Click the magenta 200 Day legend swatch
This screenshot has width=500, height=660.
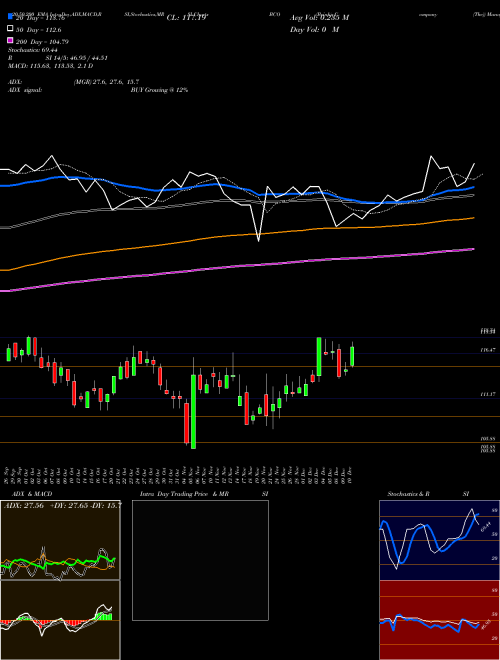click(11, 40)
